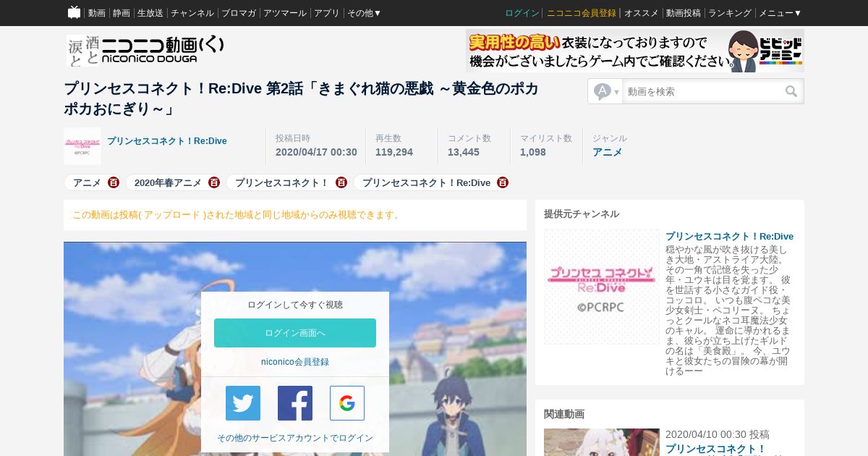The height and width of the screenshot is (456, 868).
Task: Log in with Twitter icon
Action: [243, 403]
